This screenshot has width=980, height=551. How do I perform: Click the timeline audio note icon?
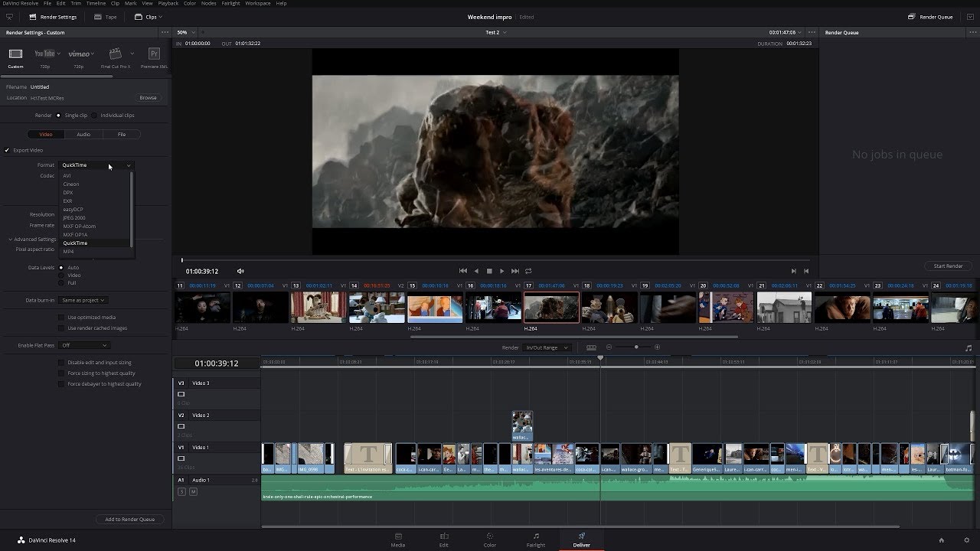(969, 348)
